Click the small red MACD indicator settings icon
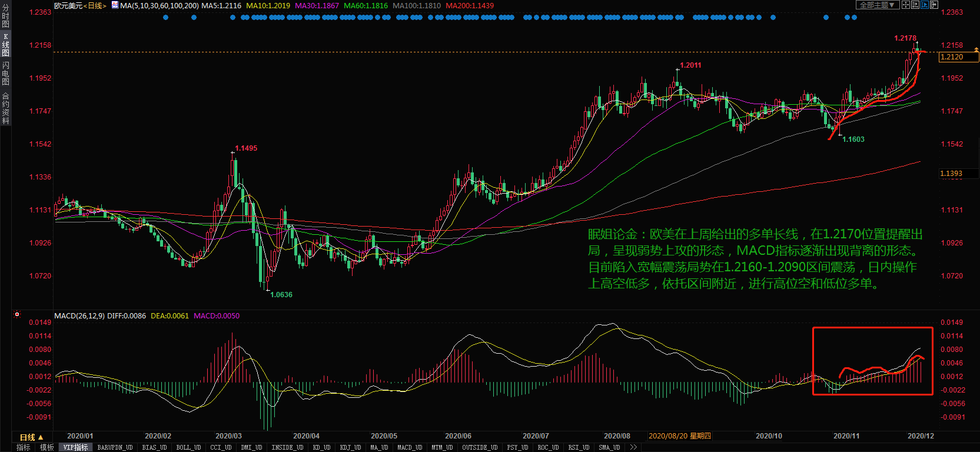The width and height of the screenshot is (980, 452). click(x=17, y=315)
